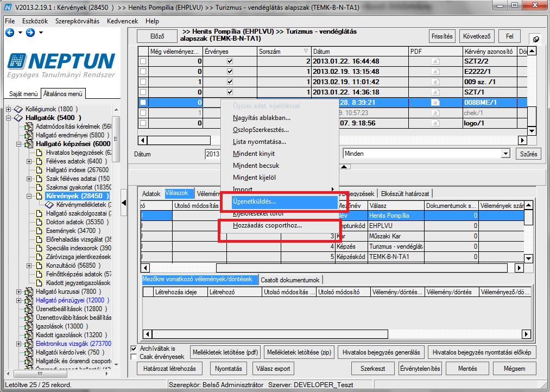Click the Érvénytelenítés button

(x=420, y=369)
